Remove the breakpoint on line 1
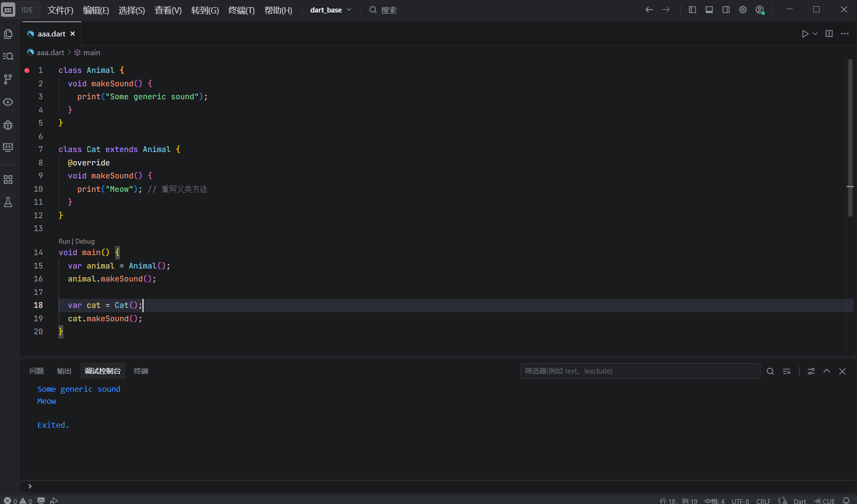 27,70
